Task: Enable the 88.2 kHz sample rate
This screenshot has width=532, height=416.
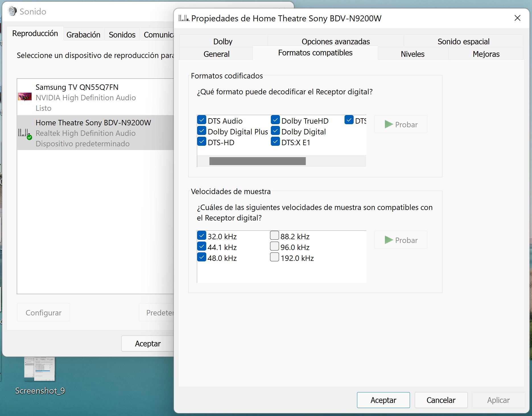Action: click(275, 236)
